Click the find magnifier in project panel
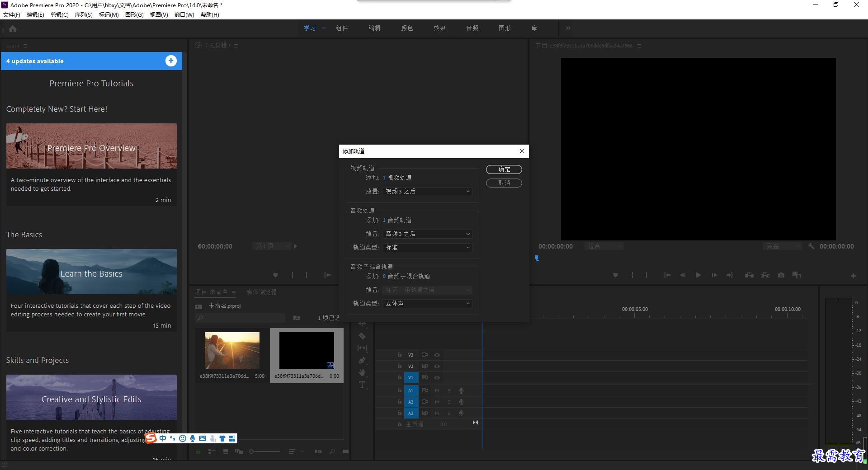The height and width of the screenshot is (470, 868). tap(332, 451)
